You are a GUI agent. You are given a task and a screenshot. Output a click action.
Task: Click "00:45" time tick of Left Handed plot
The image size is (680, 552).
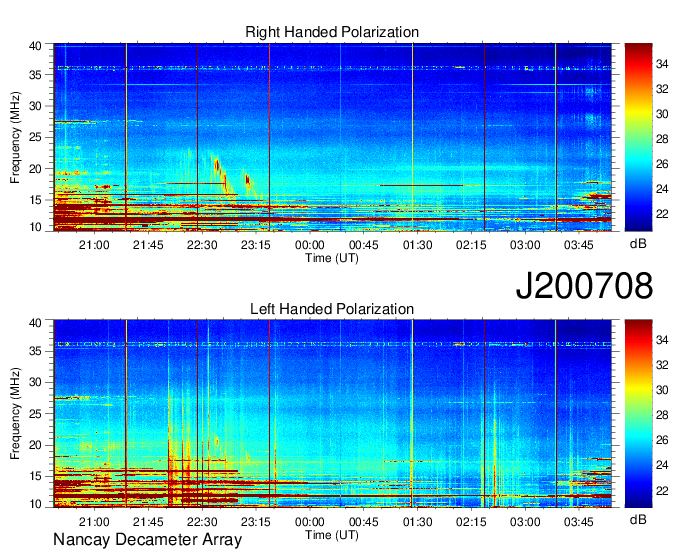(x=363, y=521)
